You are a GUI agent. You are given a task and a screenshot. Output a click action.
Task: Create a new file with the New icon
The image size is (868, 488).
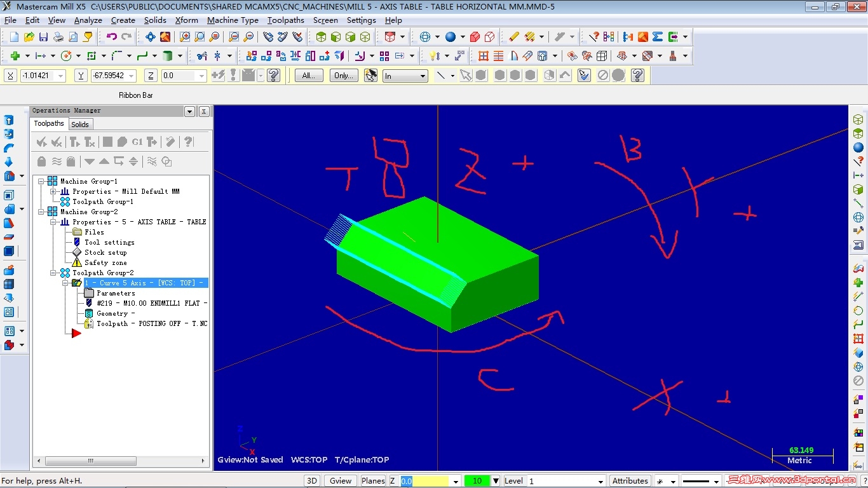click(x=14, y=37)
